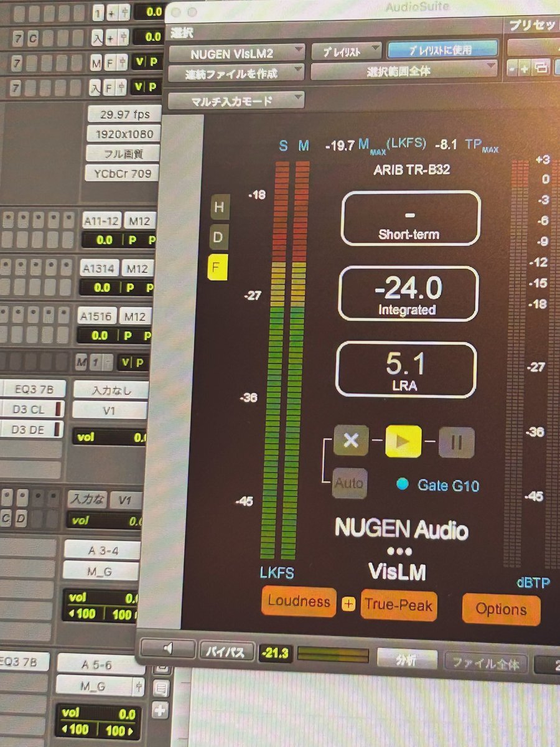Open the マルチ入力モード dropdown
Image resolution: width=560 pixels, height=747 pixels.
coord(236,100)
